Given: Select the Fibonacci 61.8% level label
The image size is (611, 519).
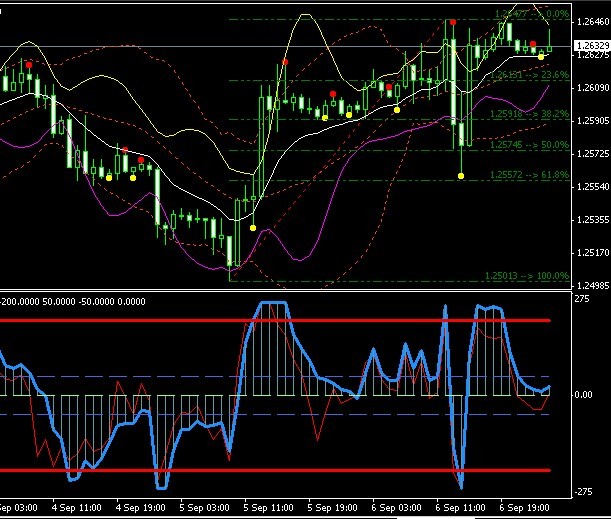Looking at the screenshot, I should pyautogui.click(x=530, y=175).
